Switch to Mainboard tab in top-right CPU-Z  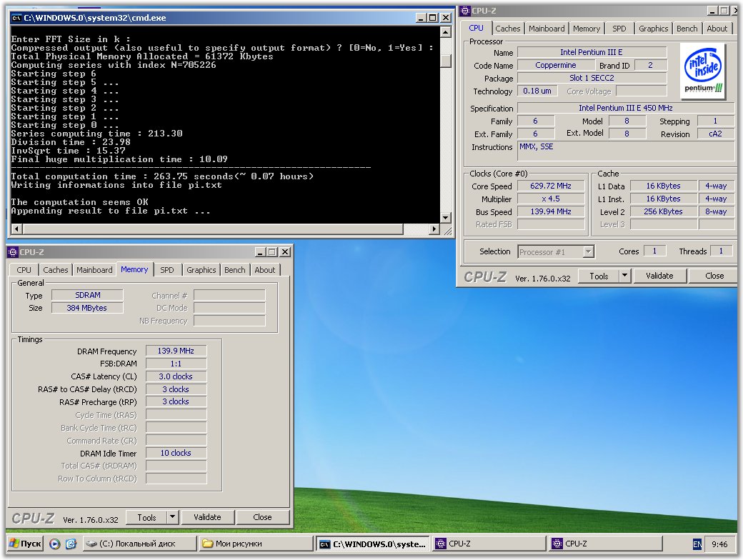click(x=547, y=29)
